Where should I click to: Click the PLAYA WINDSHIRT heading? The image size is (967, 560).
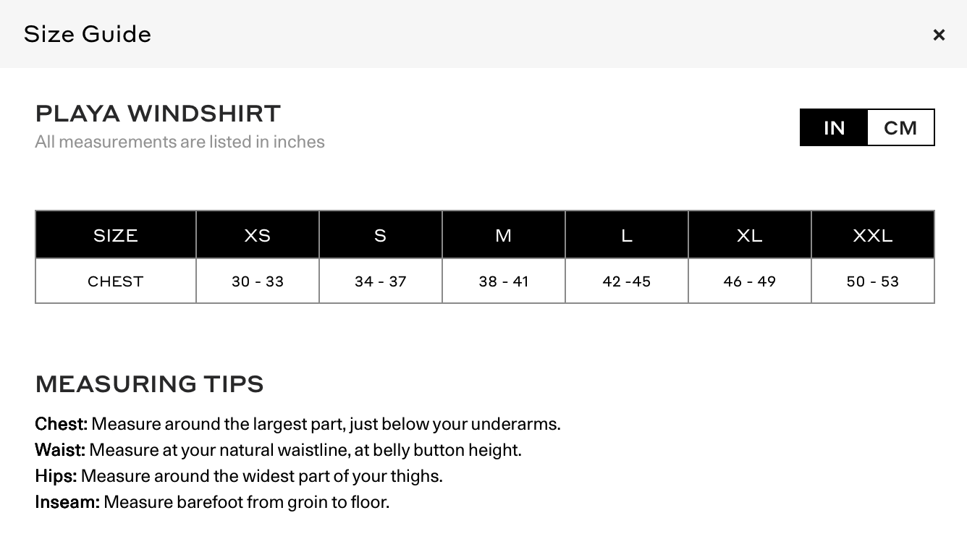[158, 114]
